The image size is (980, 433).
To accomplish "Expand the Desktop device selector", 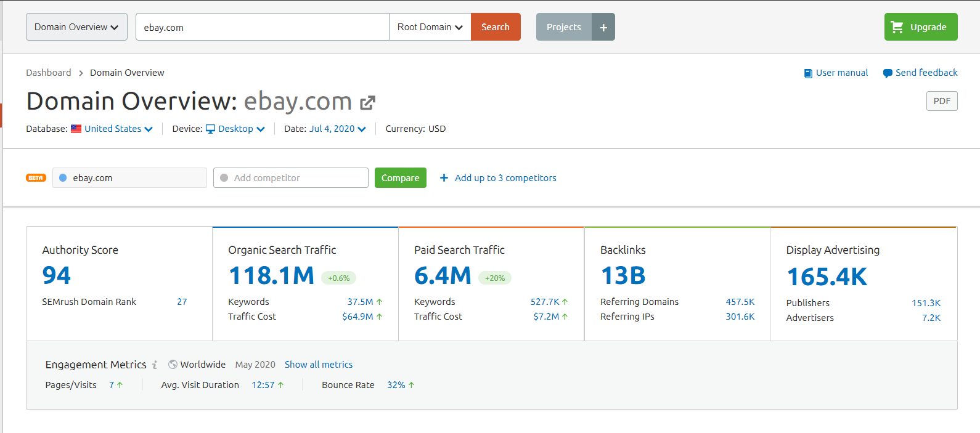I will 242,129.
